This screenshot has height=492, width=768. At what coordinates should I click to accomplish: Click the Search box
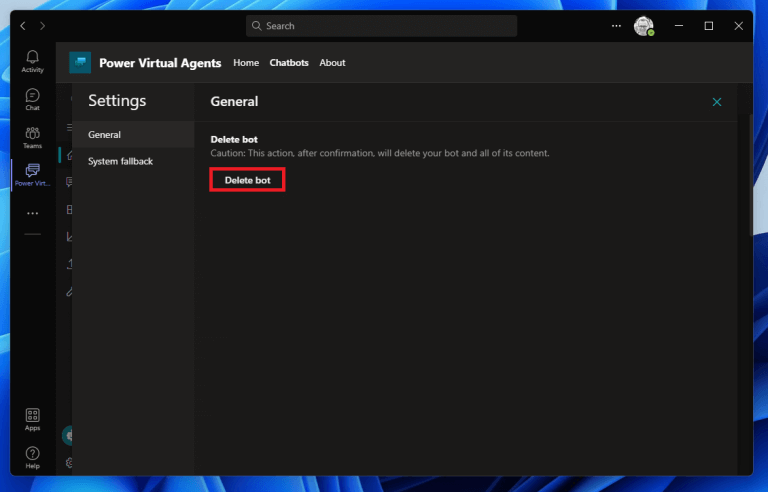coord(381,26)
